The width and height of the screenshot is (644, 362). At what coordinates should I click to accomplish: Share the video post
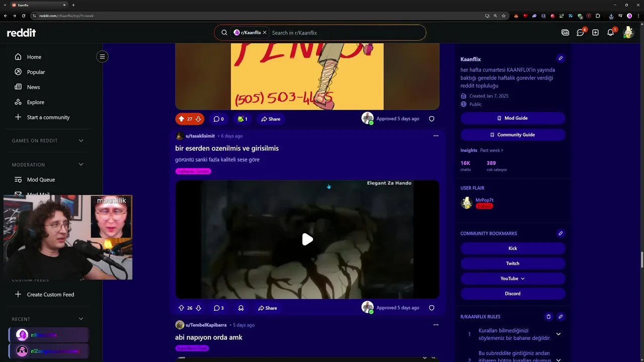click(268, 308)
